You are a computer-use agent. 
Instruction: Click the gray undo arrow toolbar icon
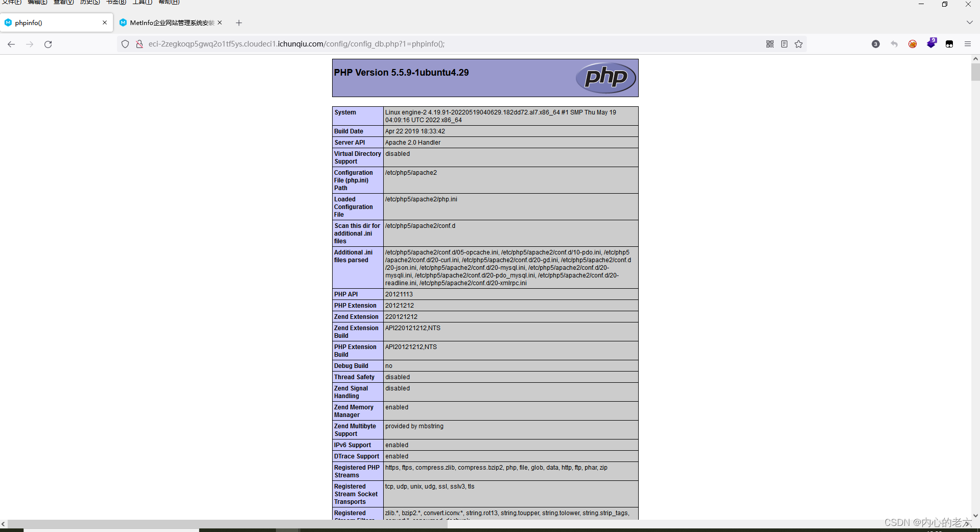[x=894, y=44]
